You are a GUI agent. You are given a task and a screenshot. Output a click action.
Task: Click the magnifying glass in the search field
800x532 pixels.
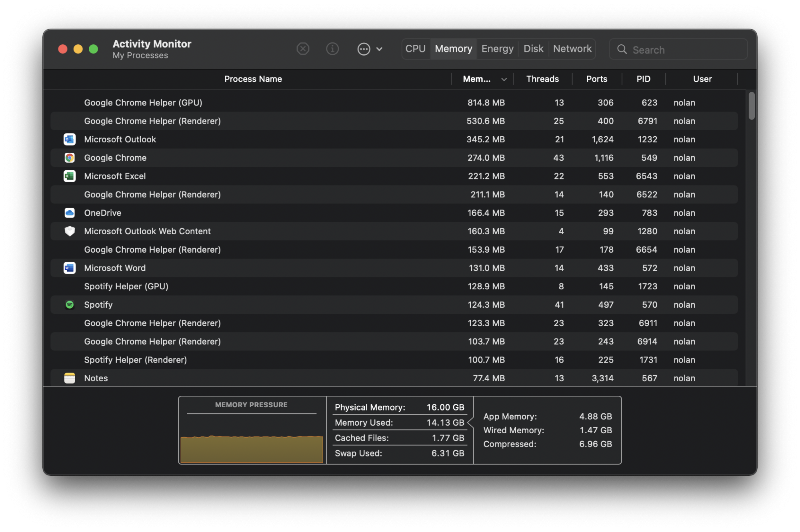tap(622, 49)
